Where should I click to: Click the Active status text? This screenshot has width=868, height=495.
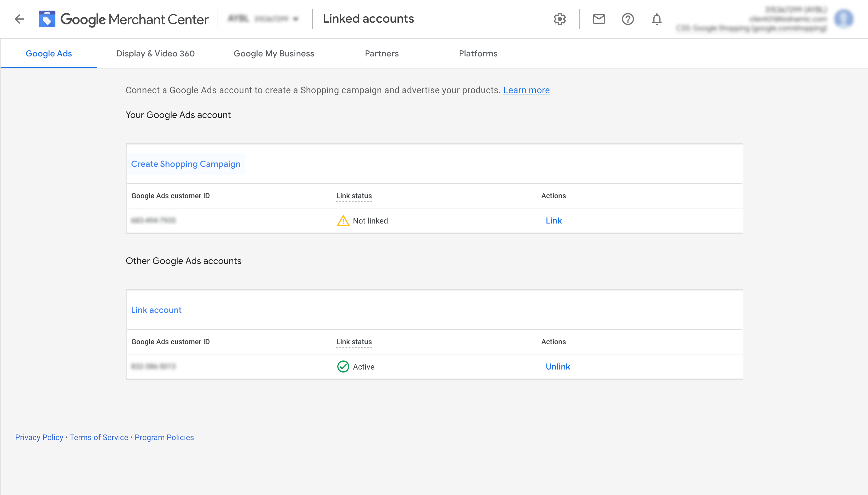[363, 367]
